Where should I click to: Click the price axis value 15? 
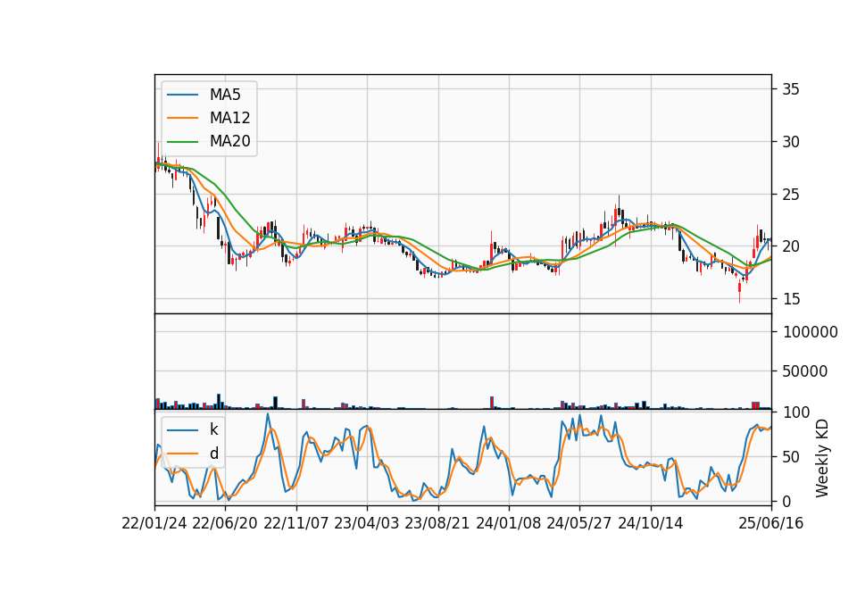point(790,299)
